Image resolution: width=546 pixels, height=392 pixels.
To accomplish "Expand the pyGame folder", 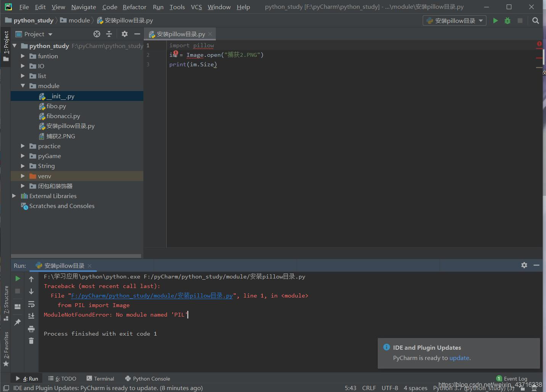I will (23, 156).
